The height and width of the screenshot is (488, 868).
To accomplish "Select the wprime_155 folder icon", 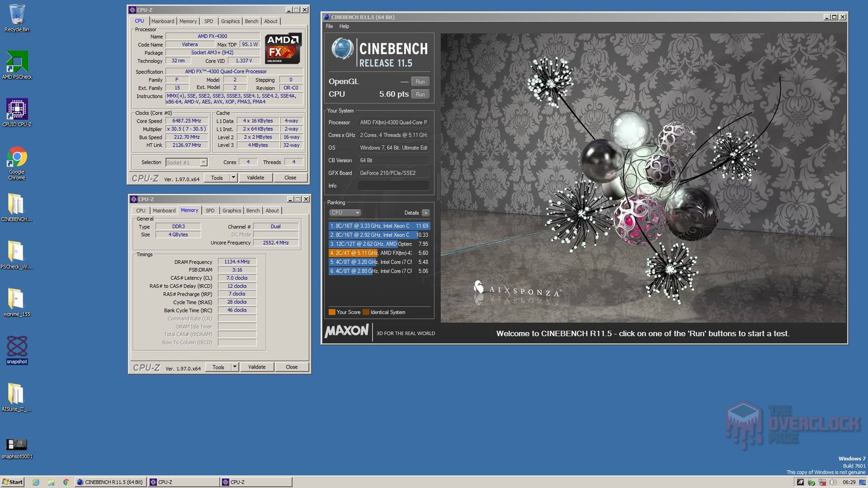I will click(x=16, y=301).
